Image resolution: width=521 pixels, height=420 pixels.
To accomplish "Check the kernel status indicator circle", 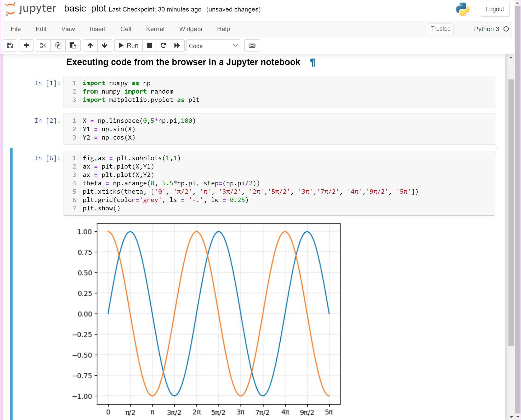I will [506, 29].
